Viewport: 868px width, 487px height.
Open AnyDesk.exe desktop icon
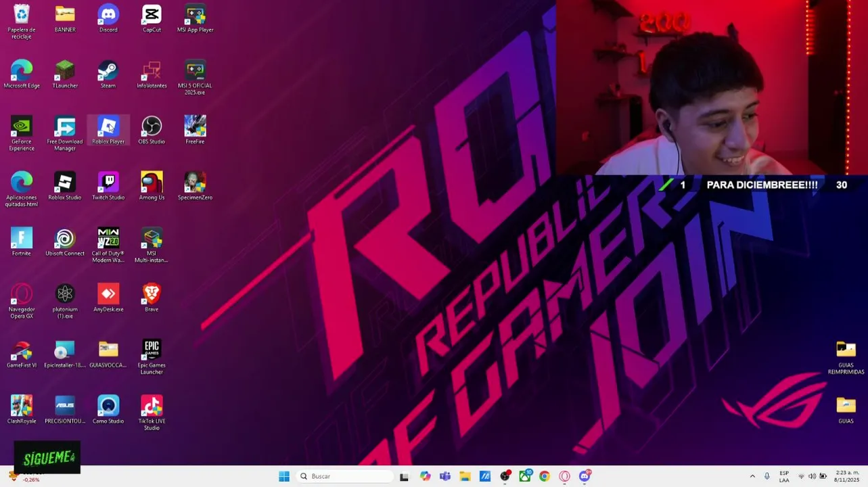(108, 298)
